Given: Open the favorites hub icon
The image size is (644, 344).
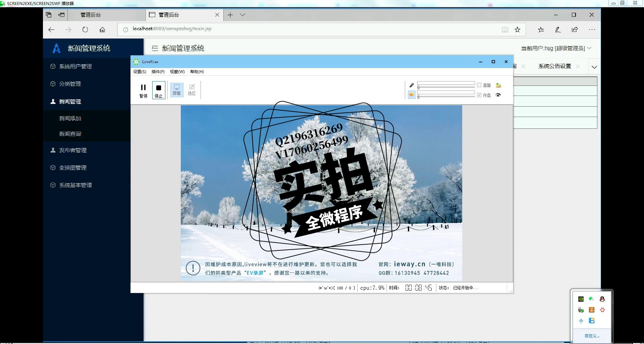Looking at the screenshot, I should [x=541, y=30].
